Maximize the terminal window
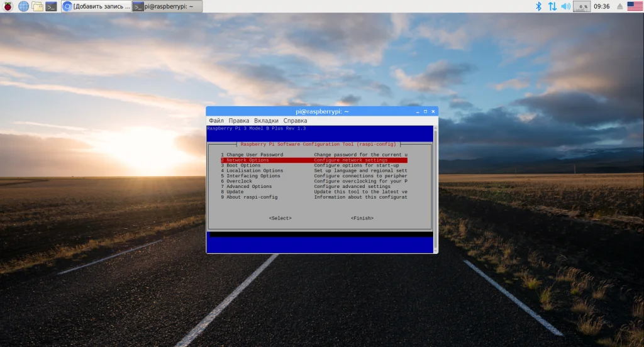 tap(426, 112)
